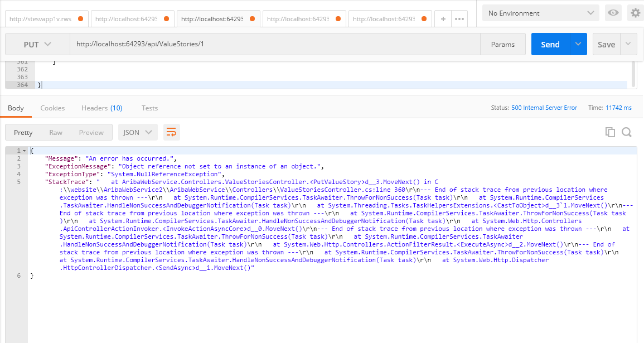
Task: Copy the response body with the copy icon
Action: 610,132
